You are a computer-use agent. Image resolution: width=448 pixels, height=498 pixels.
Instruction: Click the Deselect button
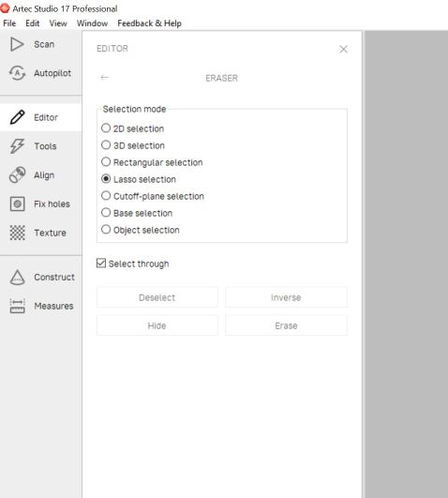click(x=157, y=297)
